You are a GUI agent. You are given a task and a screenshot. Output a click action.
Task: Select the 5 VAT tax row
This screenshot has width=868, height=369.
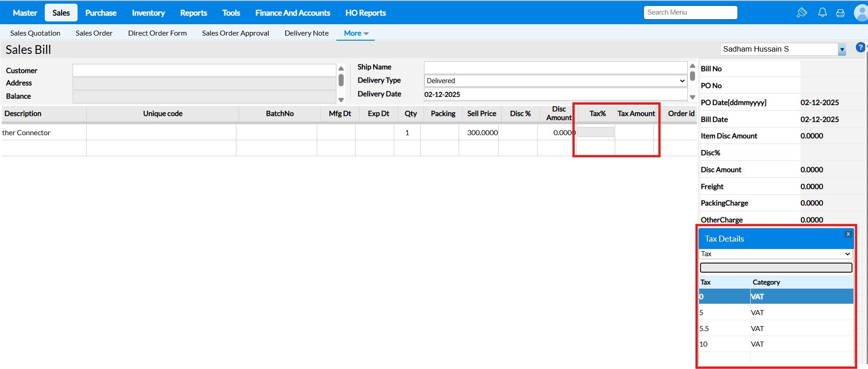[x=776, y=312]
